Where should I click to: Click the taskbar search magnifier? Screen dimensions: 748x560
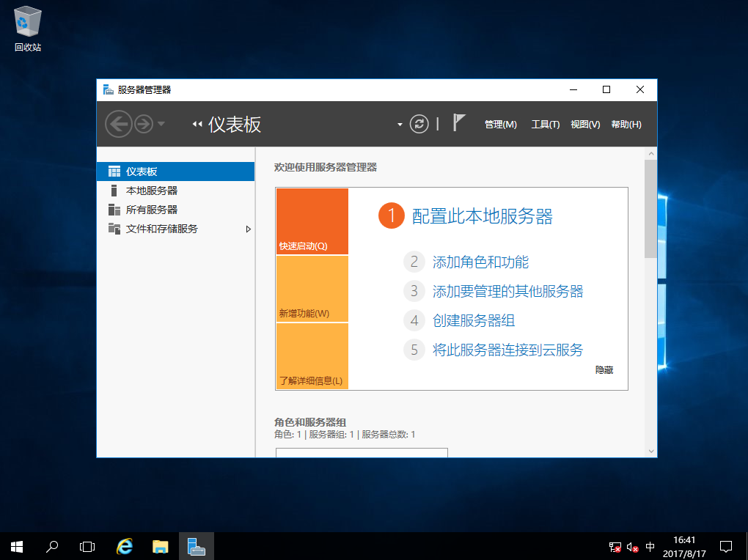(x=51, y=546)
